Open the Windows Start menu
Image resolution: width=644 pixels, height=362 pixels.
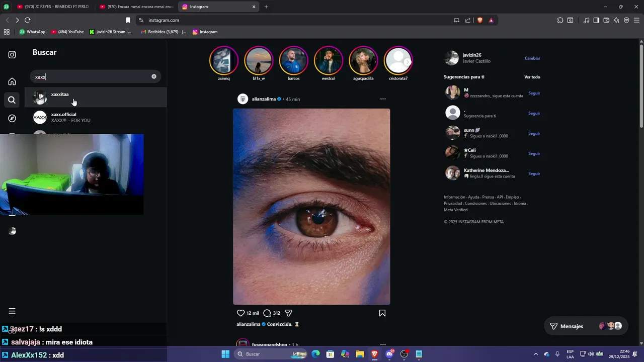pos(225,354)
